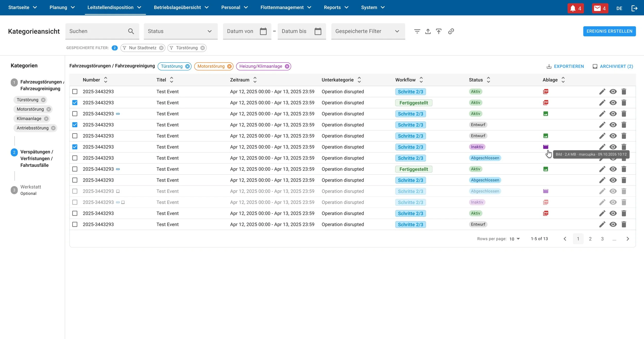Viewport: 644px width, 339px height.
Task: Go to the next page arrow in pagination
Action: coord(628,239)
